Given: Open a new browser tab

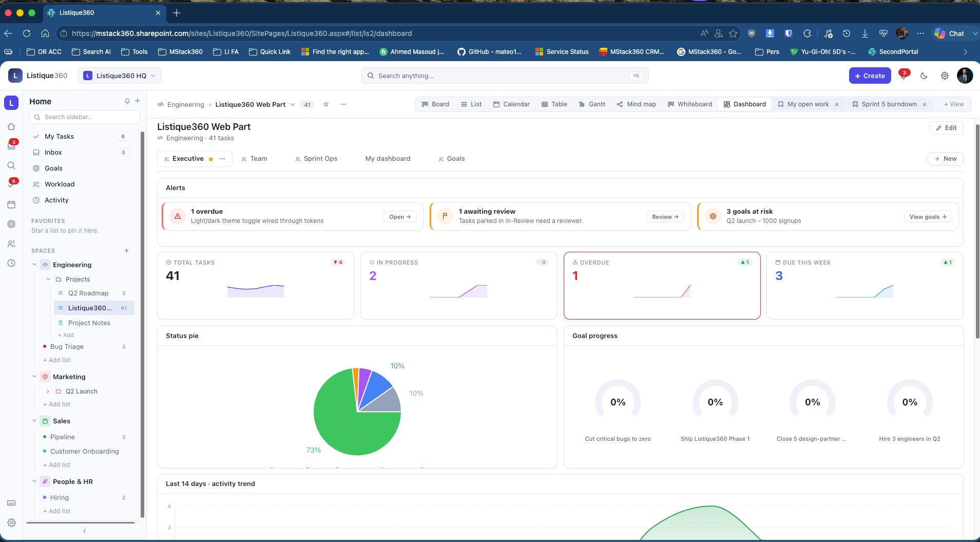Looking at the screenshot, I should [x=177, y=13].
